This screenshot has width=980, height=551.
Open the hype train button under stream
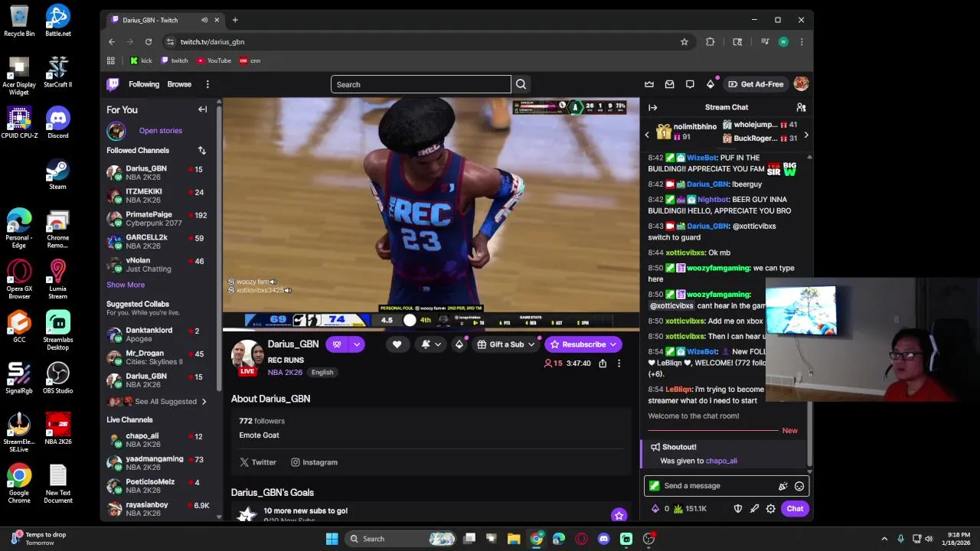coord(459,344)
